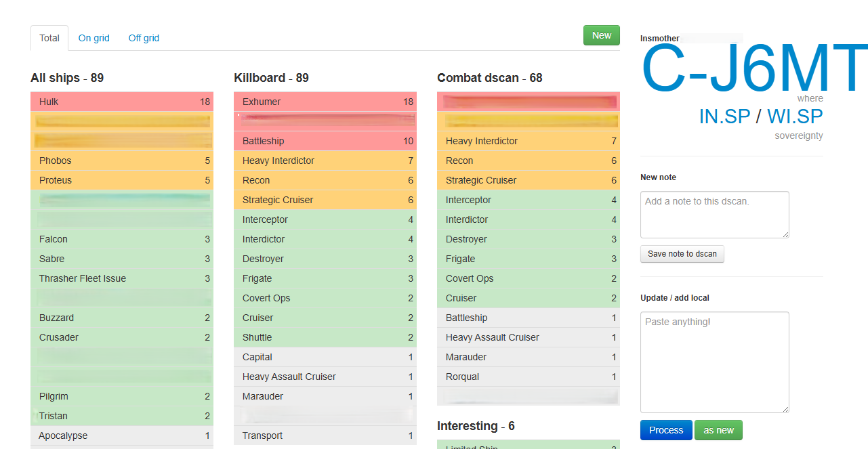Click the Thrasher Fleet Issue row
Image resolution: width=868 pixels, height=449 pixels.
pos(122,278)
